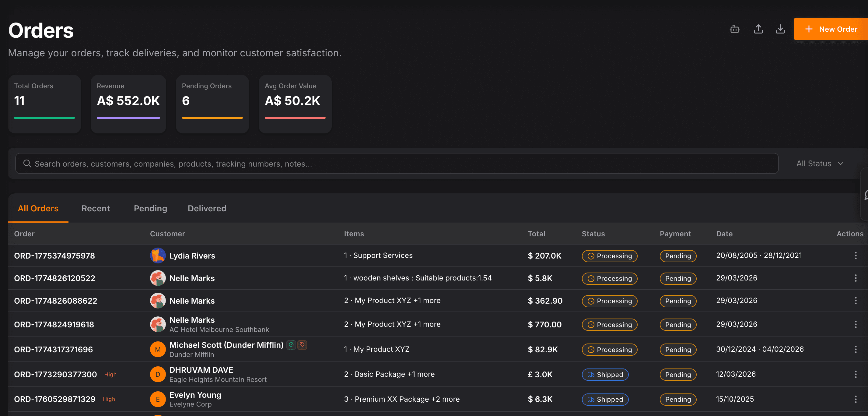Open the kebab actions menu for ORD-1775374975978
The image size is (868, 416).
click(x=856, y=256)
